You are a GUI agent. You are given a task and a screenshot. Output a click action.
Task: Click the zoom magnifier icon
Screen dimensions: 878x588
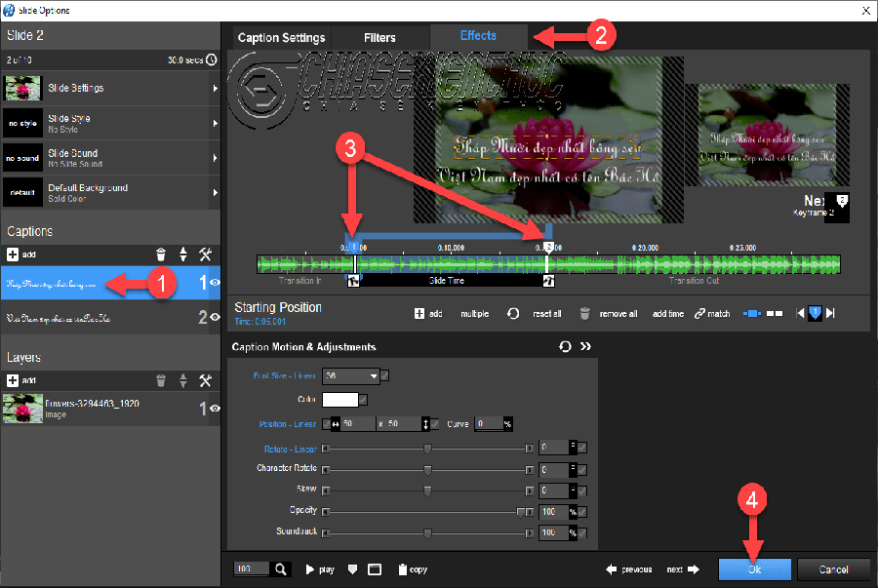pos(281,569)
